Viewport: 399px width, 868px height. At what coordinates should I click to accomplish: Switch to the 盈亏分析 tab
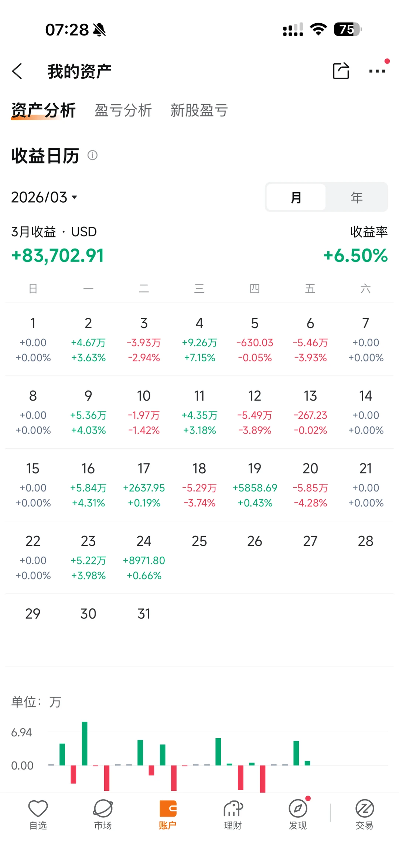123,110
